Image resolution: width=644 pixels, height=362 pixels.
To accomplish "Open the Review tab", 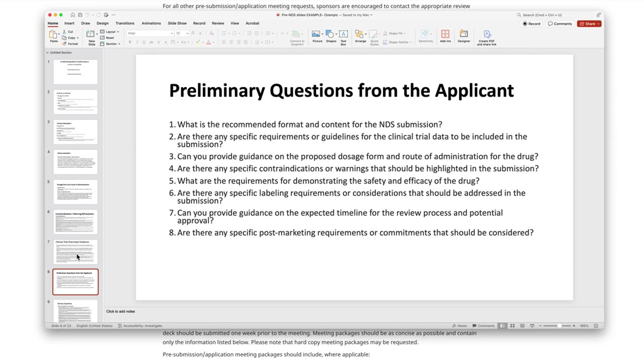I will [218, 23].
